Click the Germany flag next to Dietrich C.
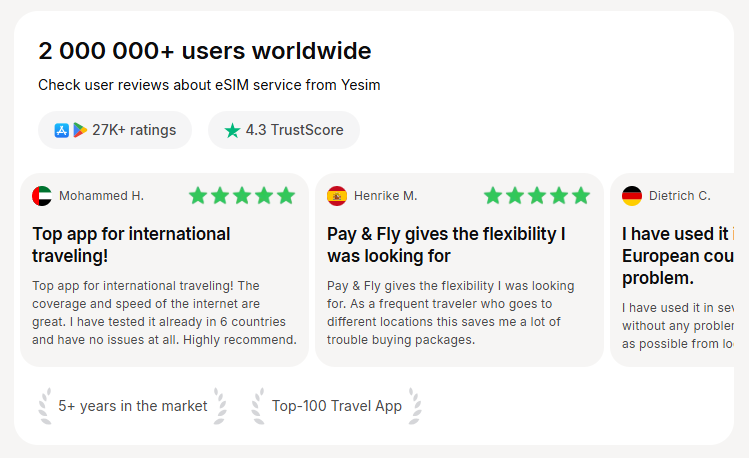 click(632, 196)
